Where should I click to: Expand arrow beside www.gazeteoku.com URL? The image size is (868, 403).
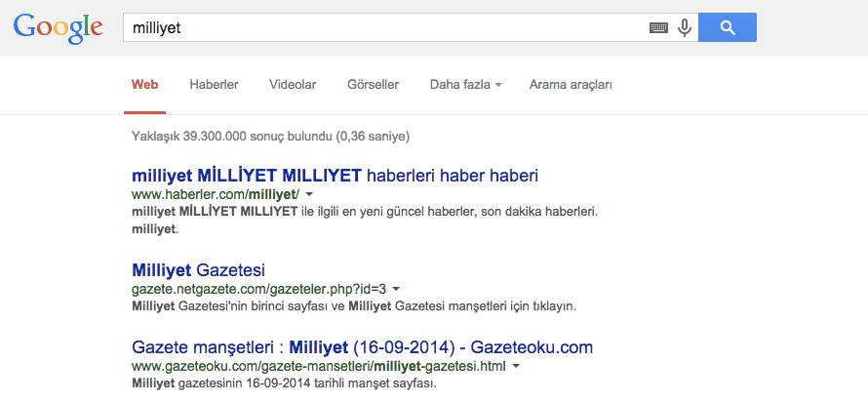click(516, 366)
